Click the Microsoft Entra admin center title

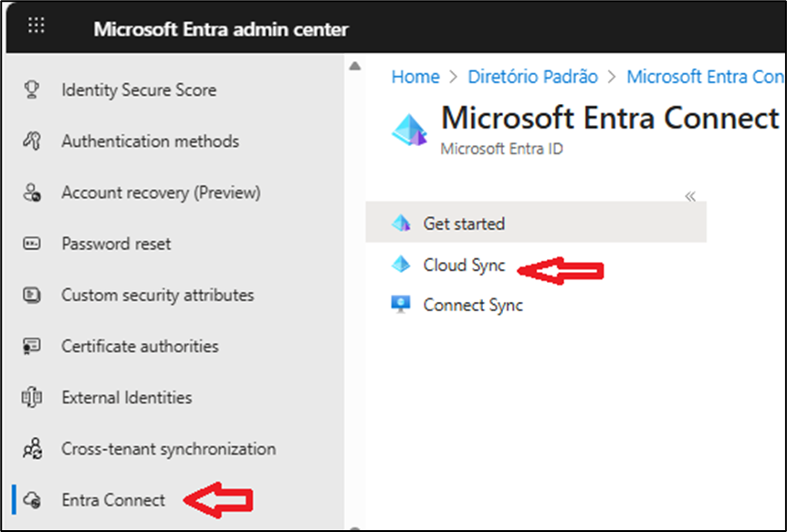(x=220, y=29)
